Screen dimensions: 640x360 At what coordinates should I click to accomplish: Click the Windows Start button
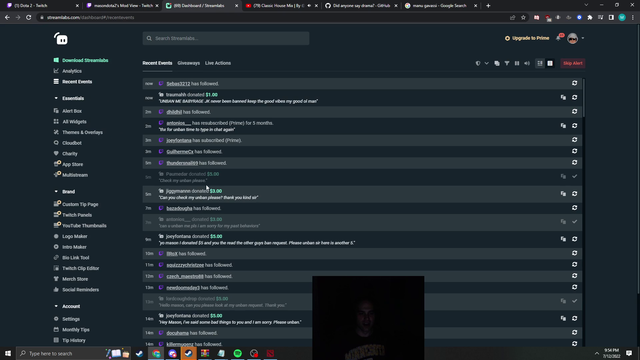(x=8, y=353)
